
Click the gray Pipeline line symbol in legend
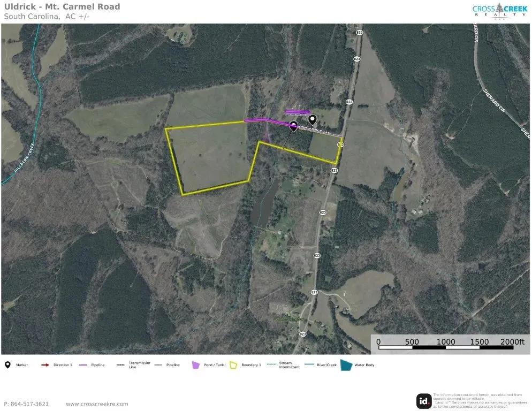[158, 365]
